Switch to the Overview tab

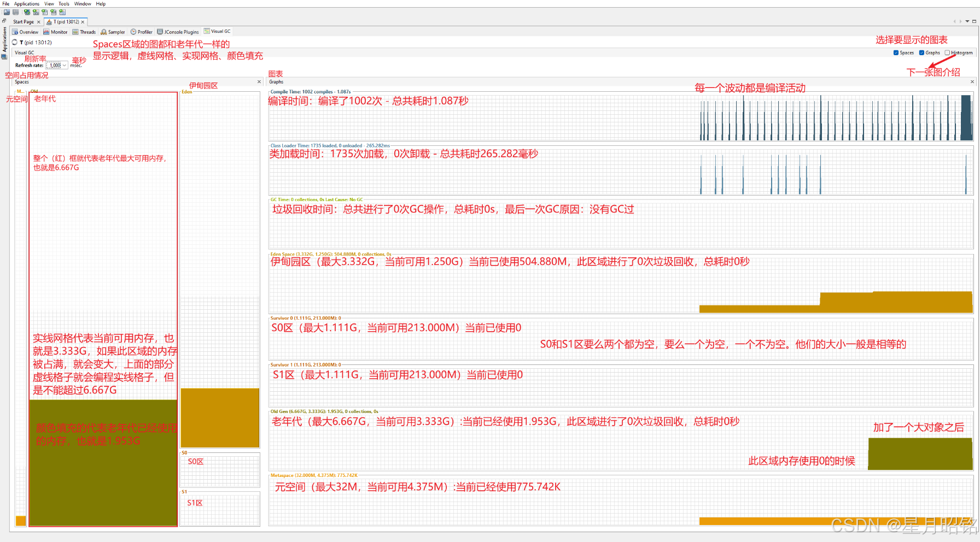[25, 32]
